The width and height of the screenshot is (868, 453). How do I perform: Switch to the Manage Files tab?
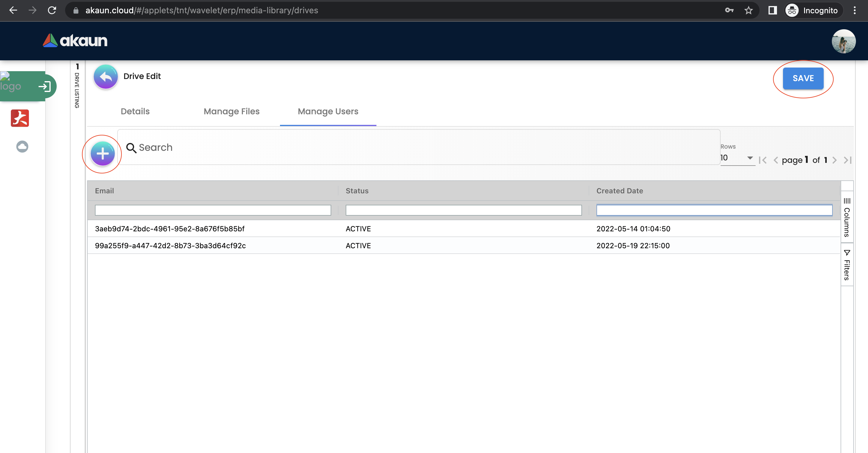pyautogui.click(x=231, y=111)
